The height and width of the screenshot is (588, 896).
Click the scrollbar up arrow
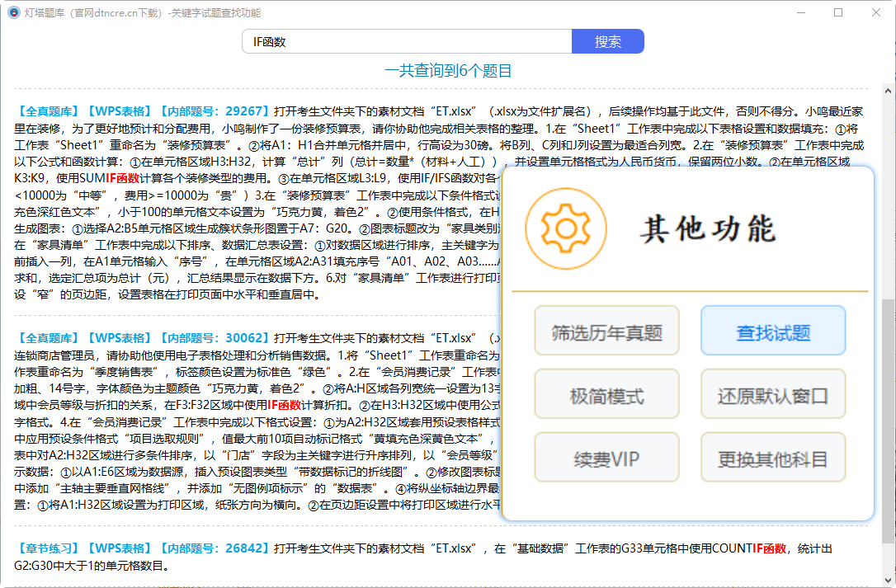888,91
